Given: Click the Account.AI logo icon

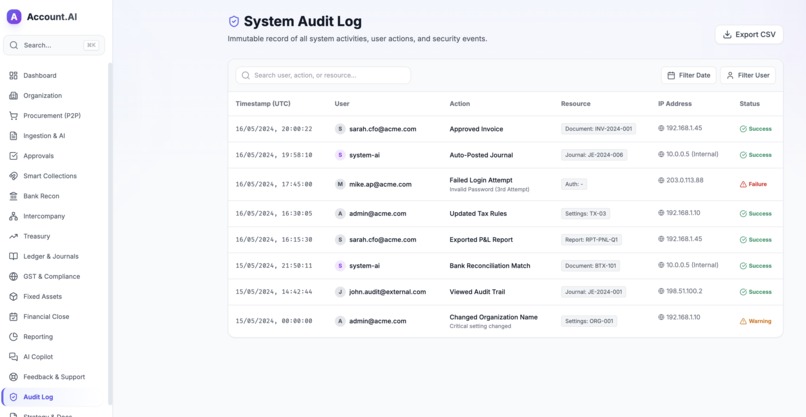Looking at the screenshot, I should [14, 16].
